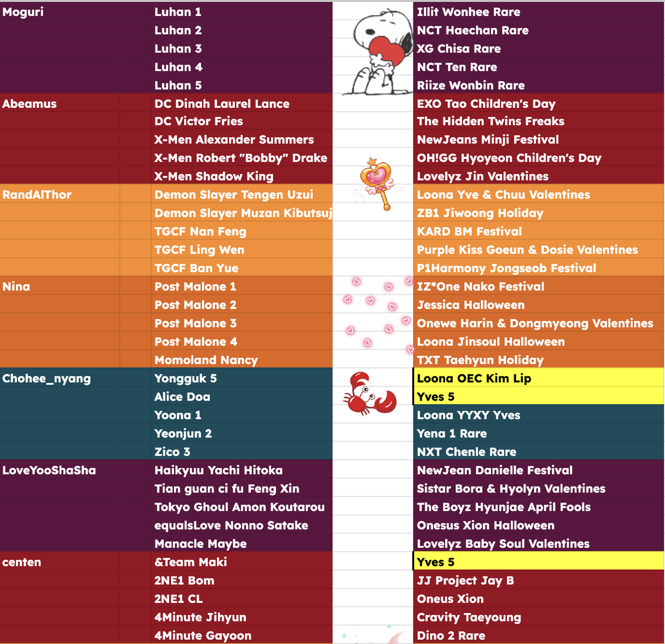
Task: Select the cell 'Post Malone 4'
Action: point(242,341)
